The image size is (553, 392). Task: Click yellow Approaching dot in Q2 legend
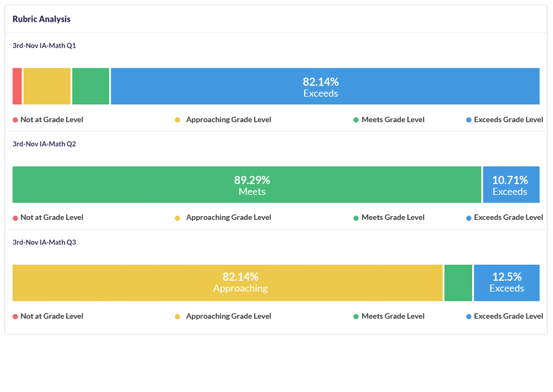(178, 218)
